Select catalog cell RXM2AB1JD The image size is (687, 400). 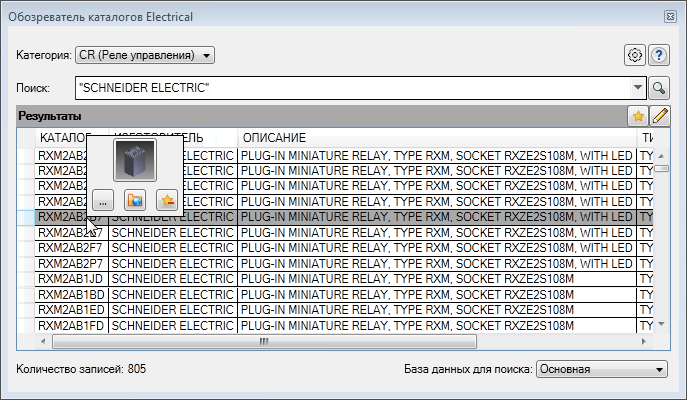(x=71, y=279)
